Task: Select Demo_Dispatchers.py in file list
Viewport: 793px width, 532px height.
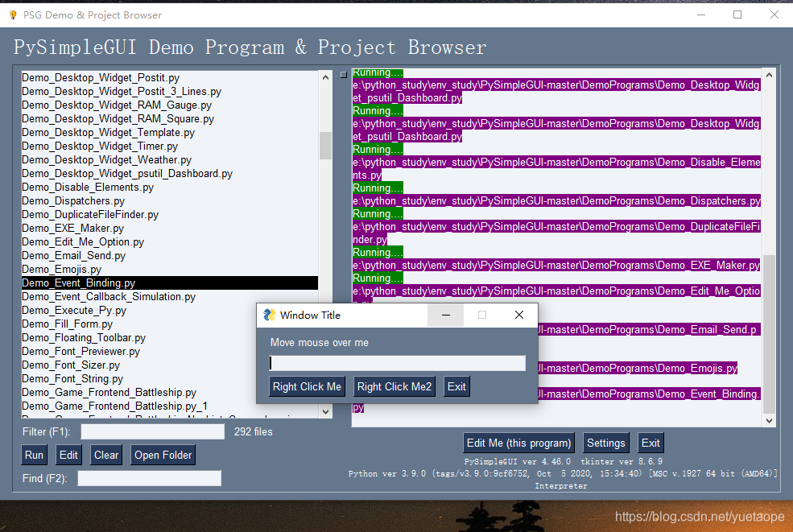Action: 169,200
